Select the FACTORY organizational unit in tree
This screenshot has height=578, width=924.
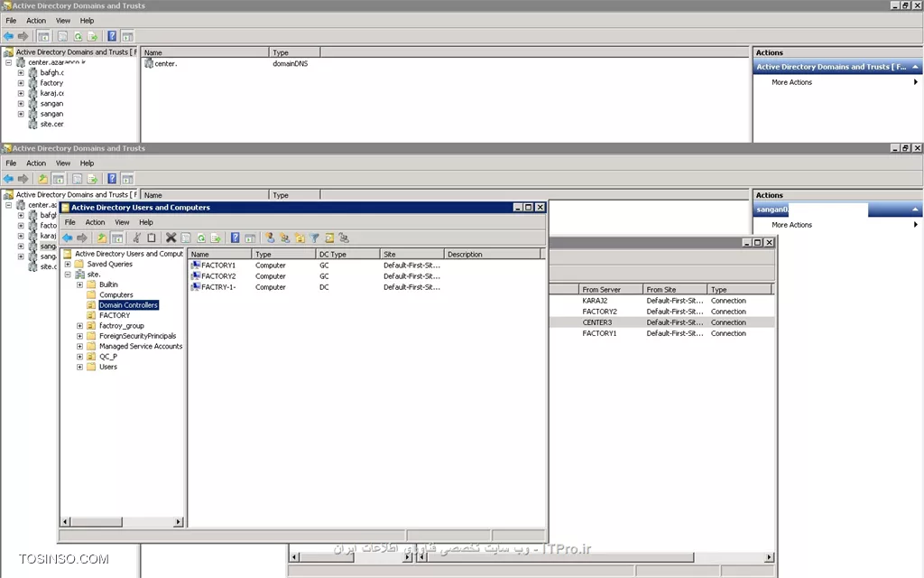click(115, 315)
